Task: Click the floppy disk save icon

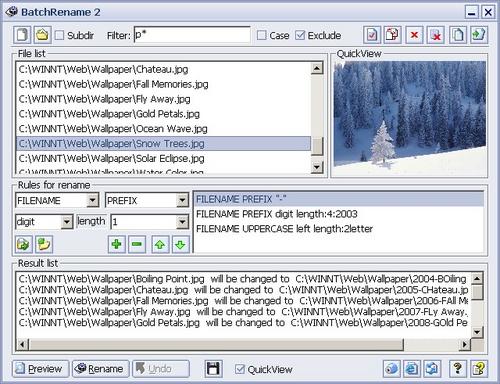Action: [213, 369]
